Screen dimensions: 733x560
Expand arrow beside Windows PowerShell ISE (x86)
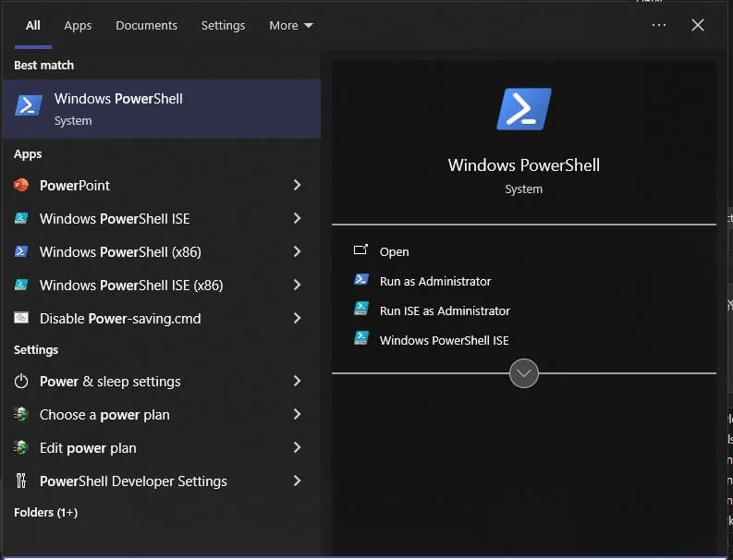point(297,285)
